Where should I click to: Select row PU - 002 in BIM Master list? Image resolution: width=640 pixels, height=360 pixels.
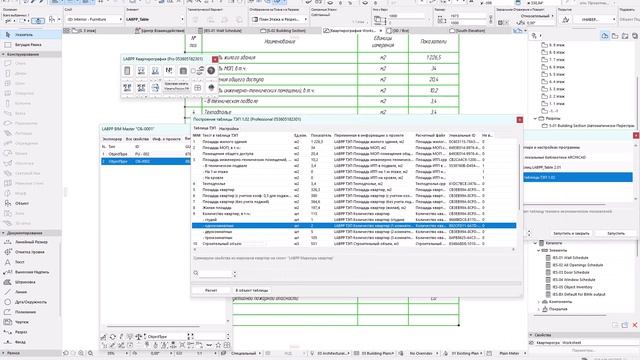pyautogui.click(x=146, y=154)
